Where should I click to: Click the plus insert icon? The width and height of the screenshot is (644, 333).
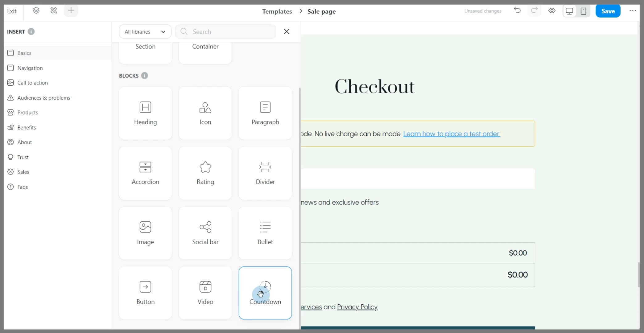71,11
